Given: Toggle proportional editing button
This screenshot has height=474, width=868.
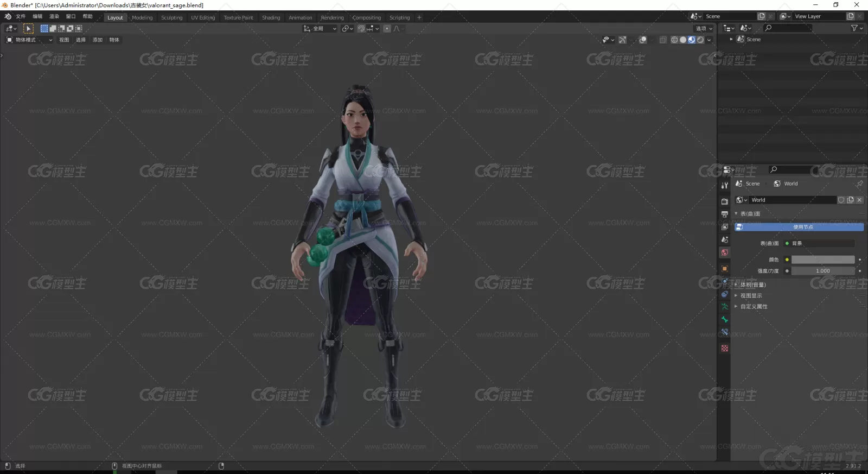Looking at the screenshot, I should pyautogui.click(x=387, y=29).
